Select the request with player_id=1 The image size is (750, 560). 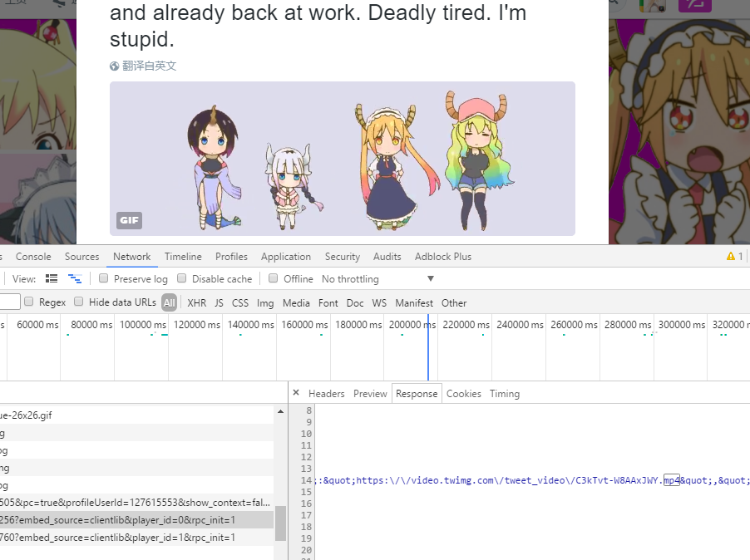pos(118,538)
